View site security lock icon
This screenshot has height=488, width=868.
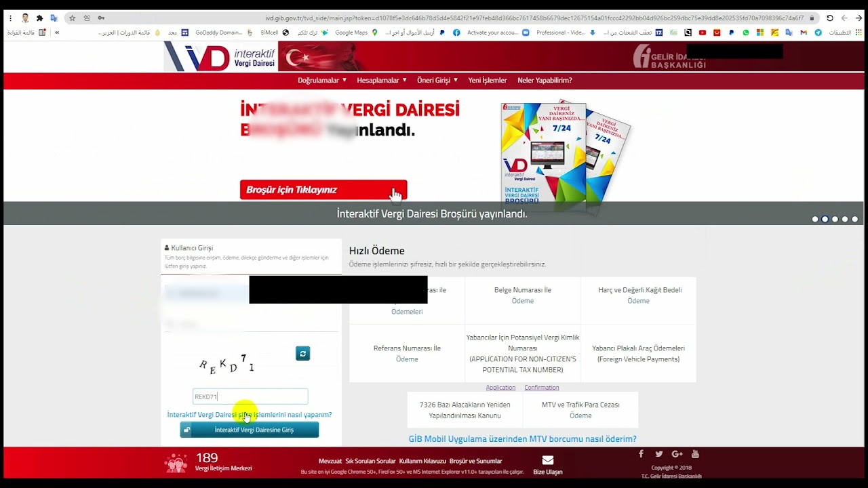812,18
